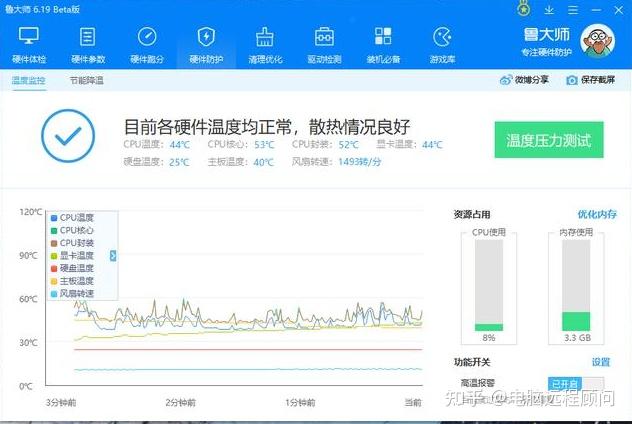The height and width of the screenshot is (424, 632).
Task: Toggle CPU温度 legend swatch
Action: point(54,218)
